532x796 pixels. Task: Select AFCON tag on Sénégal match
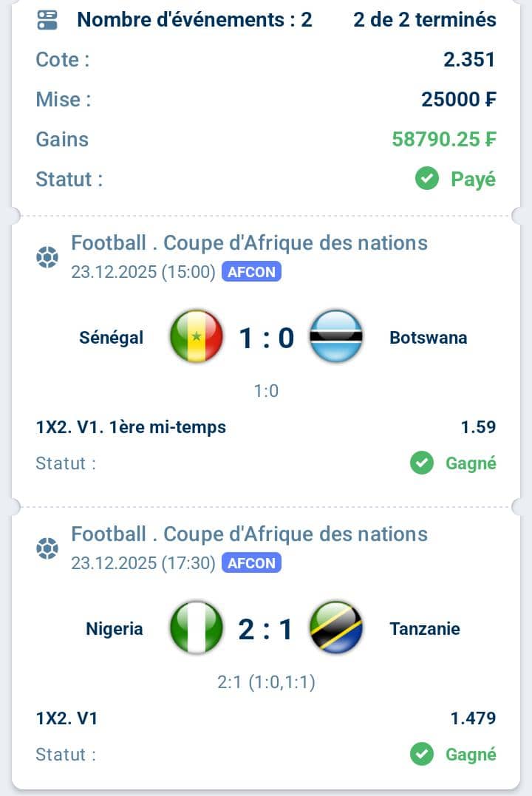click(x=251, y=272)
